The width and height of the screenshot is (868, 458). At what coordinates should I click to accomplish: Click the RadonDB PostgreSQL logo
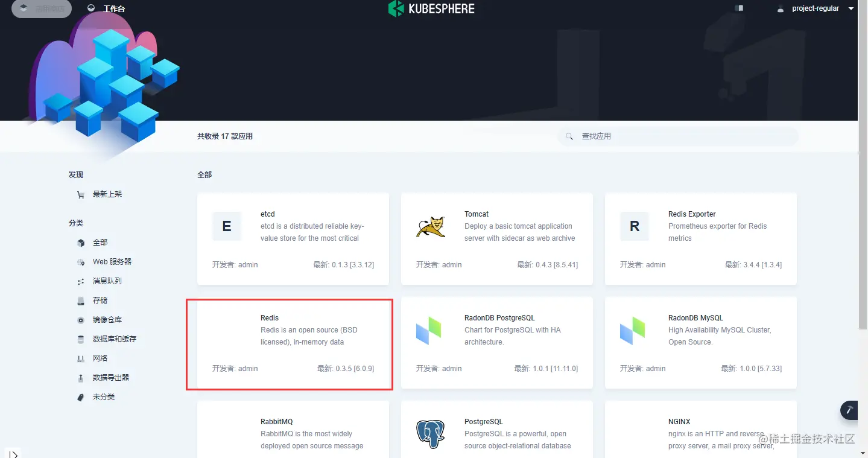(429, 330)
